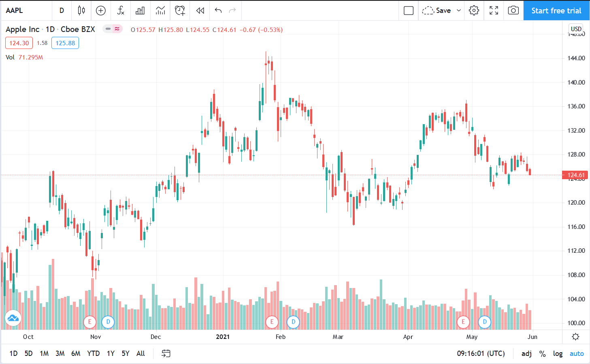Enter fullscreen mode
590x364 pixels.
(494, 11)
